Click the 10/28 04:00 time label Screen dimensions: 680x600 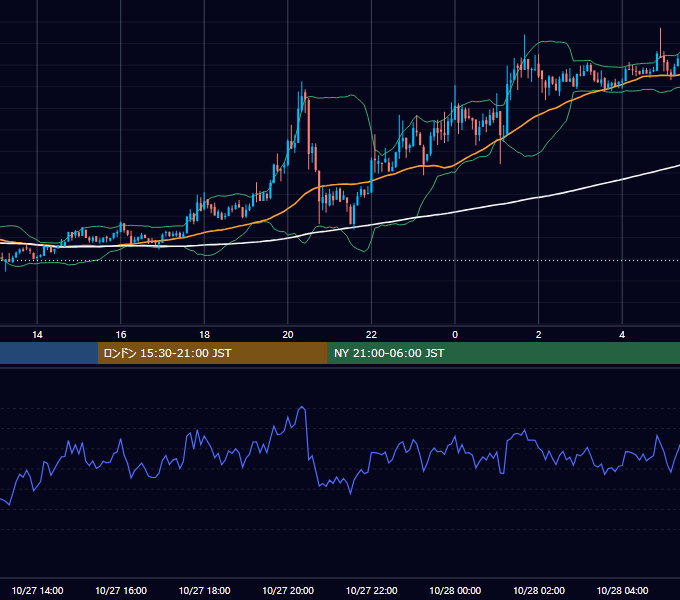pos(622,590)
